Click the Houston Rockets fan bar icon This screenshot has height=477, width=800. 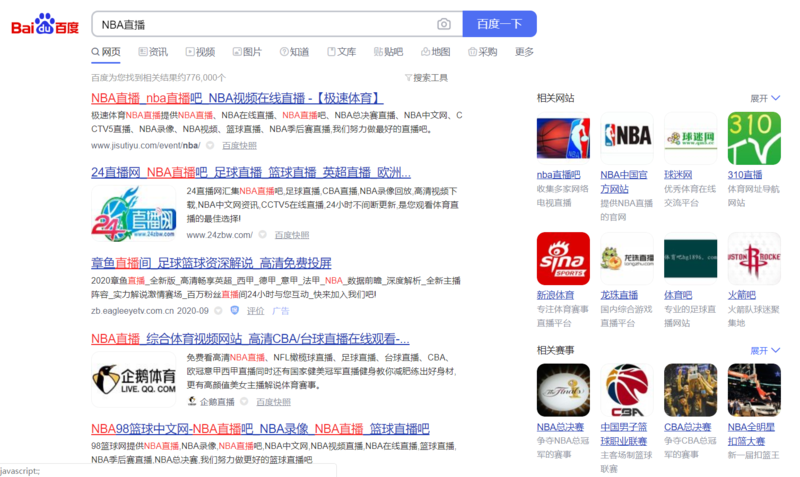(754, 259)
